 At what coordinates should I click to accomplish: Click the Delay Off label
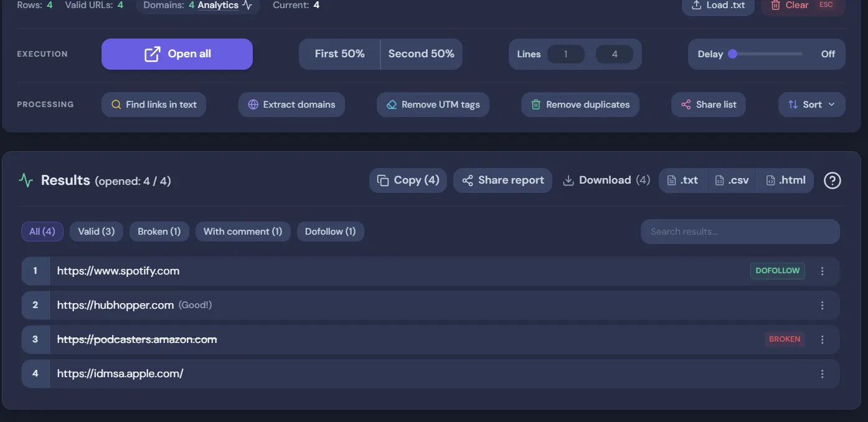point(828,54)
